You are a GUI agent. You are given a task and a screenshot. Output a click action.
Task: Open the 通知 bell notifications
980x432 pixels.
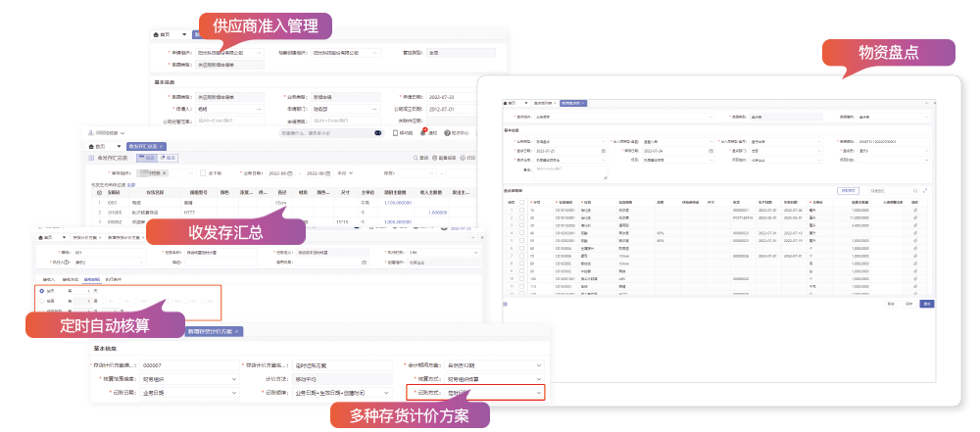(422, 132)
